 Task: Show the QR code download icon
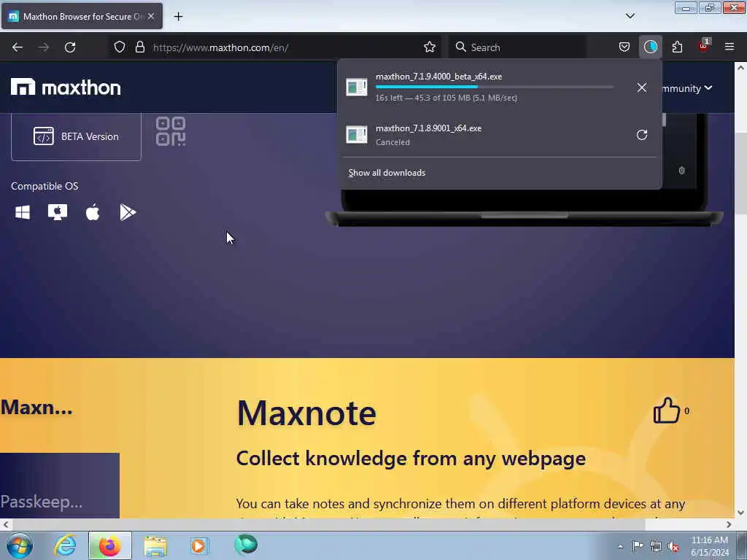[x=171, y=131]
